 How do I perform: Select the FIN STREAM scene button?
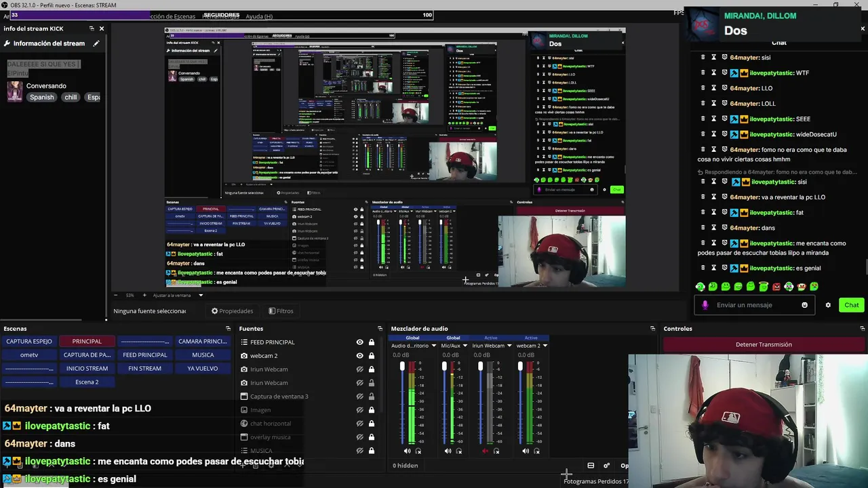coord(144,369)
